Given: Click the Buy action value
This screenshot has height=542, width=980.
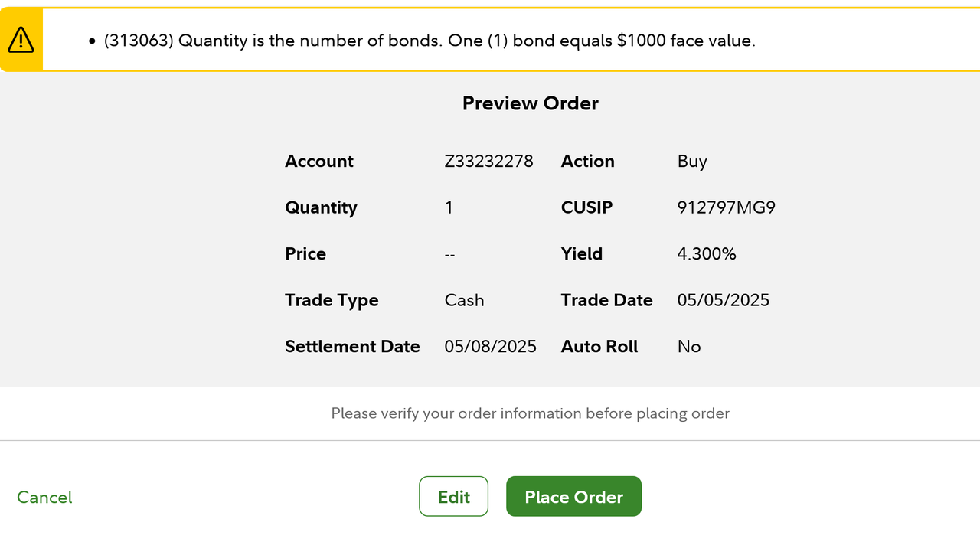Looking at the screenshot, I should 692,162.
